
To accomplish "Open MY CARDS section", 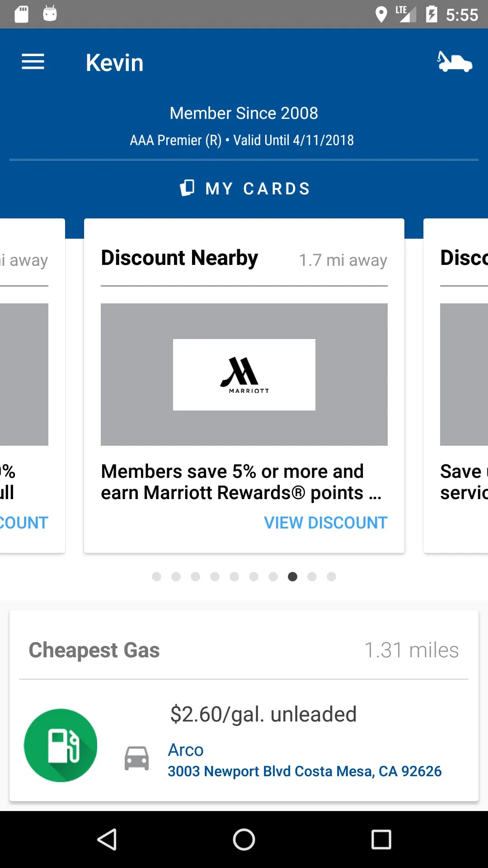I will pyautogui.click(x=258, y=189).
